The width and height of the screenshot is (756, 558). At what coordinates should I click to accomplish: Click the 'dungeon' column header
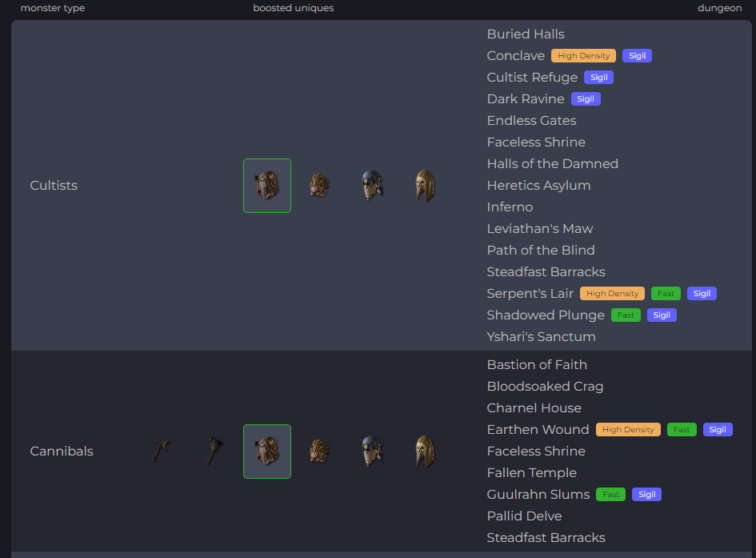pyautogui.click(x=719, y=8)
